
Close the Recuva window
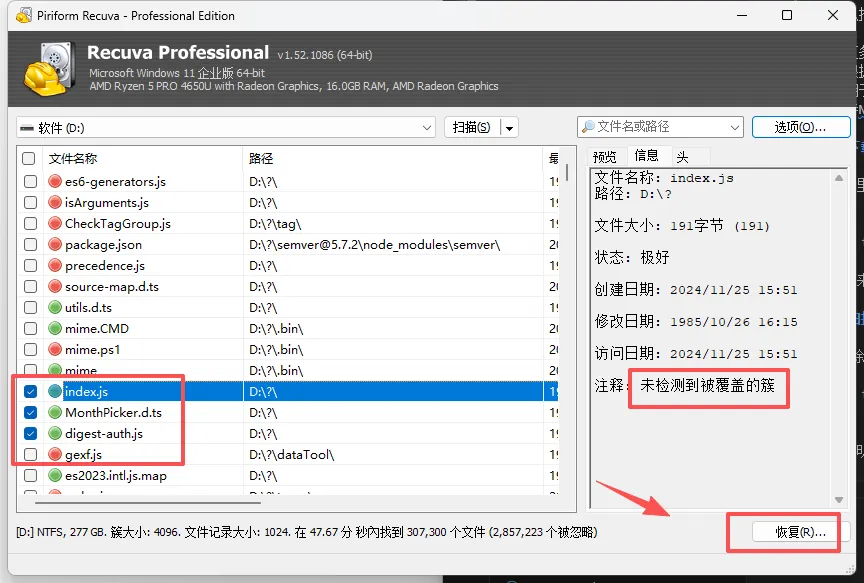(x=833, y=15)
